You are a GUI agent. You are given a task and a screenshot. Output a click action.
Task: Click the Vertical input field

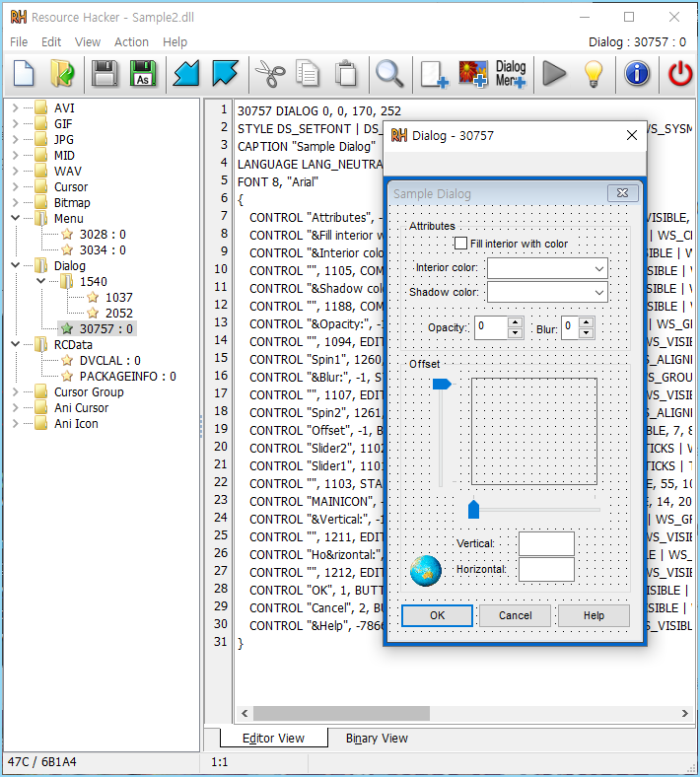[x=546, y=543]
